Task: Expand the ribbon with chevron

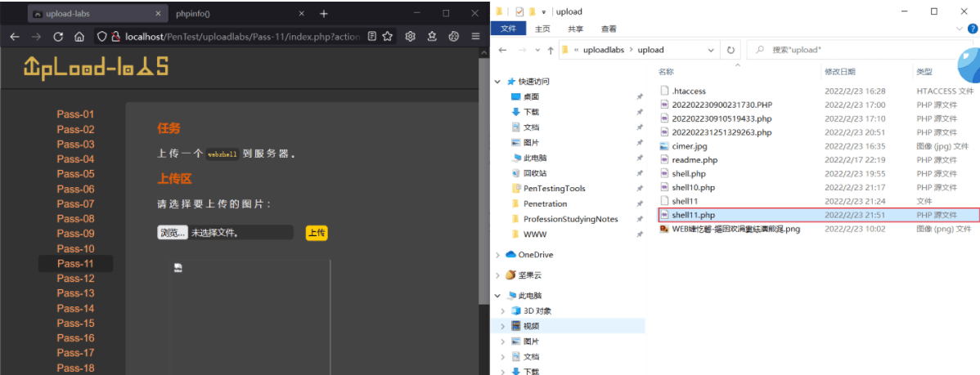Action: 960,29
